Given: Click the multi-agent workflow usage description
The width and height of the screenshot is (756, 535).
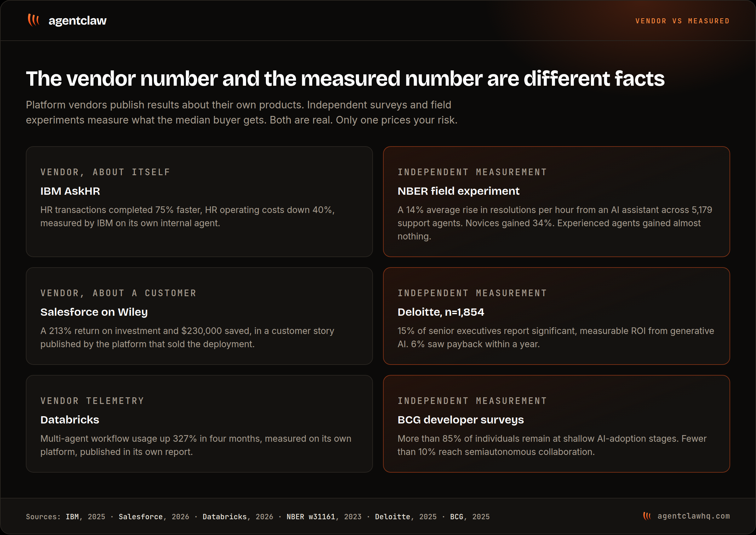Looking at the screenshot, I should [196, 445].
